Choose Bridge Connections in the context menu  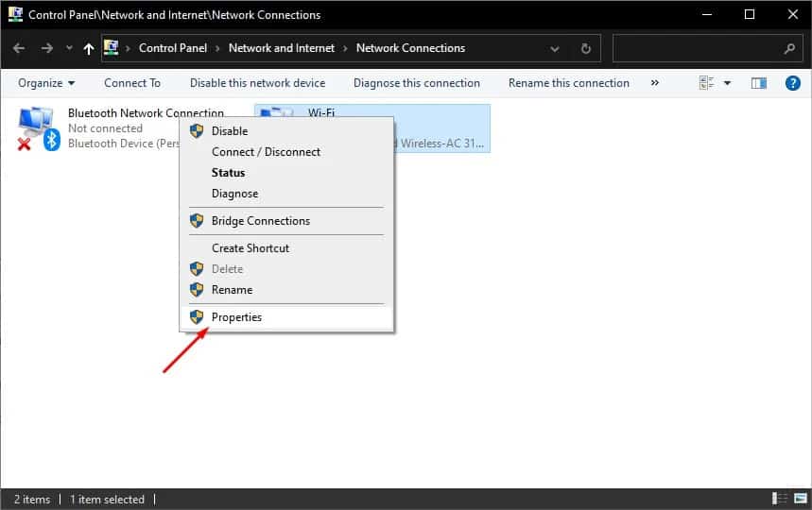pyautogui.click(x=286, y=221)
